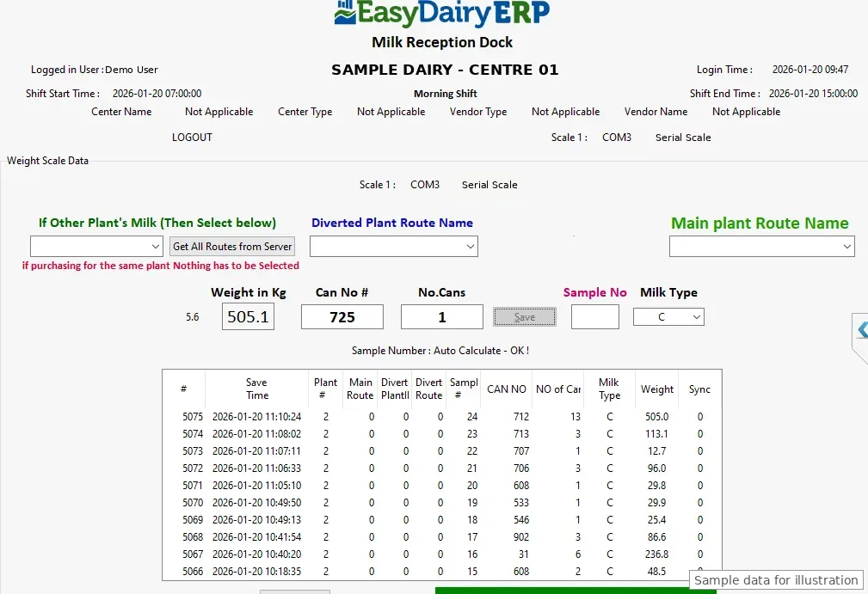Screen dimensions: 868x594
Task: Select table row 5071
Action: click(x=442, y=485)
